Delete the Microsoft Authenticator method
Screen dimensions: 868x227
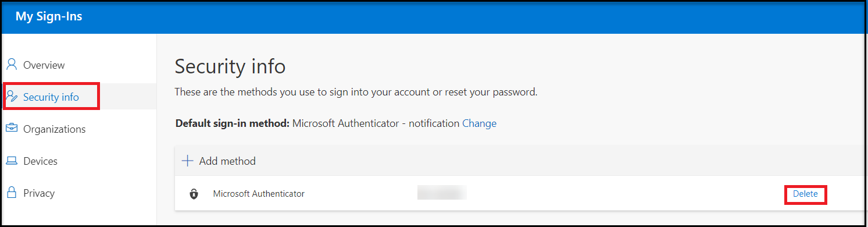pyautogui.click(x=805, y=194)
